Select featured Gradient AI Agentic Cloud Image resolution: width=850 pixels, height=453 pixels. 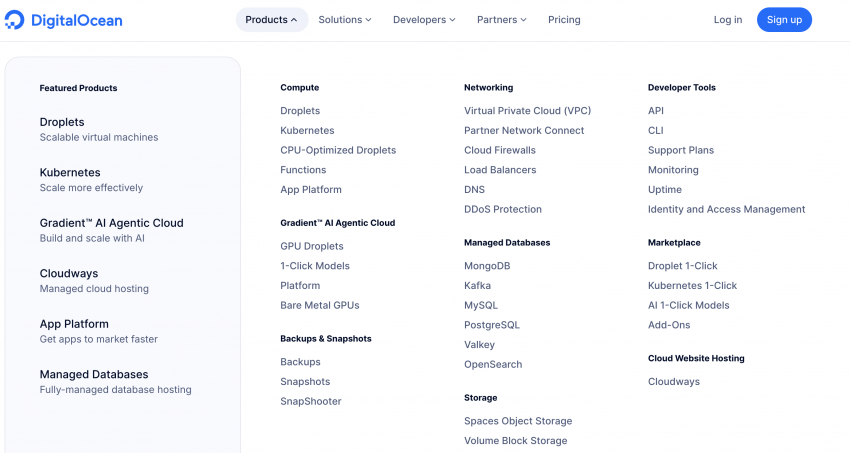pos(111,223)
